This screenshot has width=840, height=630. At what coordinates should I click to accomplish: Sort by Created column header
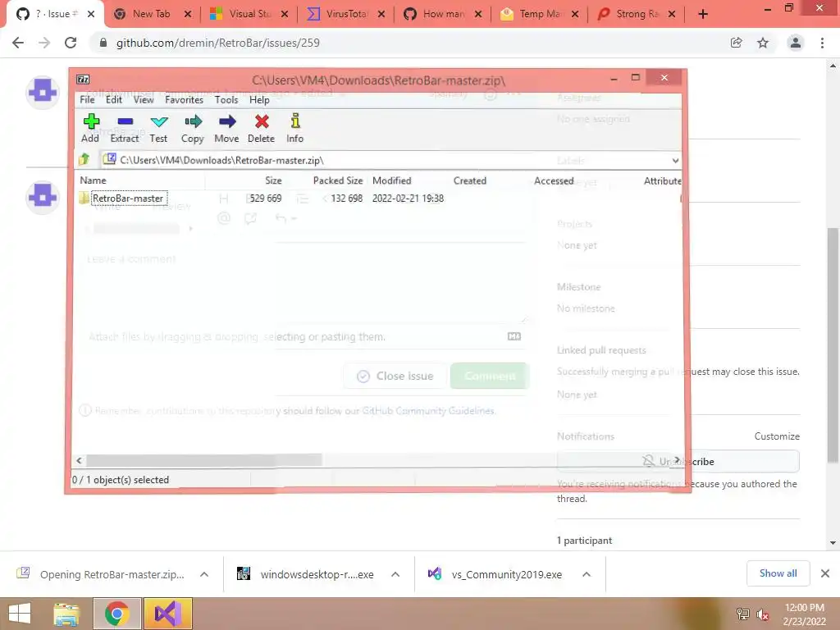pyautogui.click(x=470, y=180)
